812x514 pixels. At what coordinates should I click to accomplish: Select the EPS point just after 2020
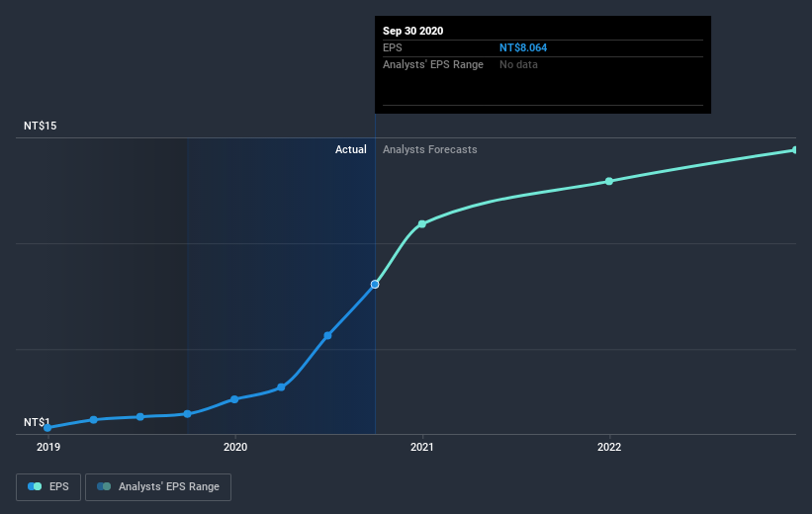pos(281,386)
